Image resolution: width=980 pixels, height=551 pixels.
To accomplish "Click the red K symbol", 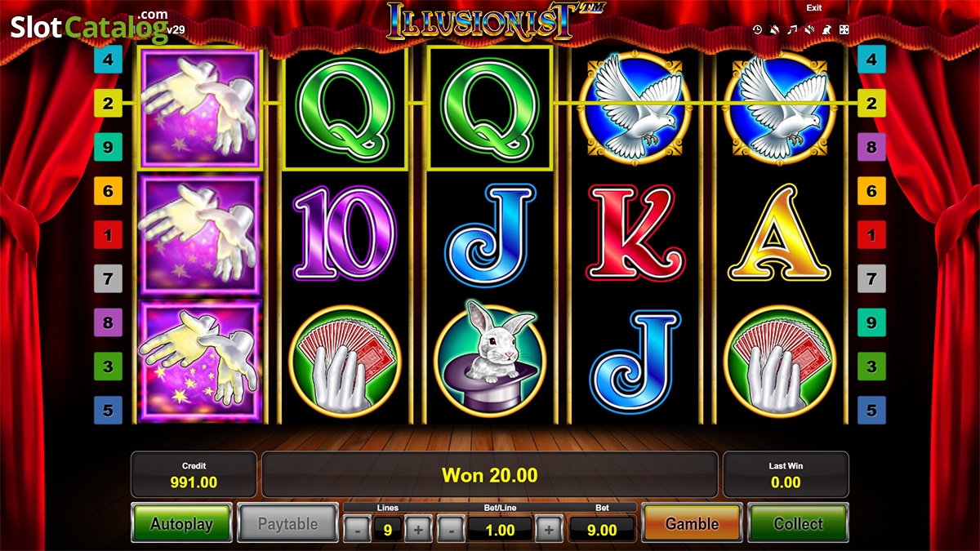I will coord(631,231).
